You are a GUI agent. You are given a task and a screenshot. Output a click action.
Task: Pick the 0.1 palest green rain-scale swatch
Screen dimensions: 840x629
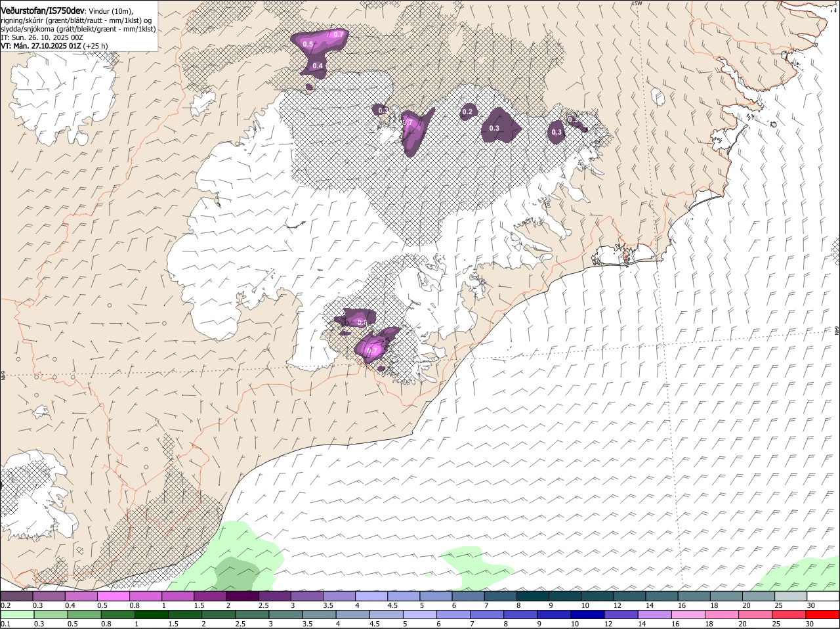[x=17, y=615]
